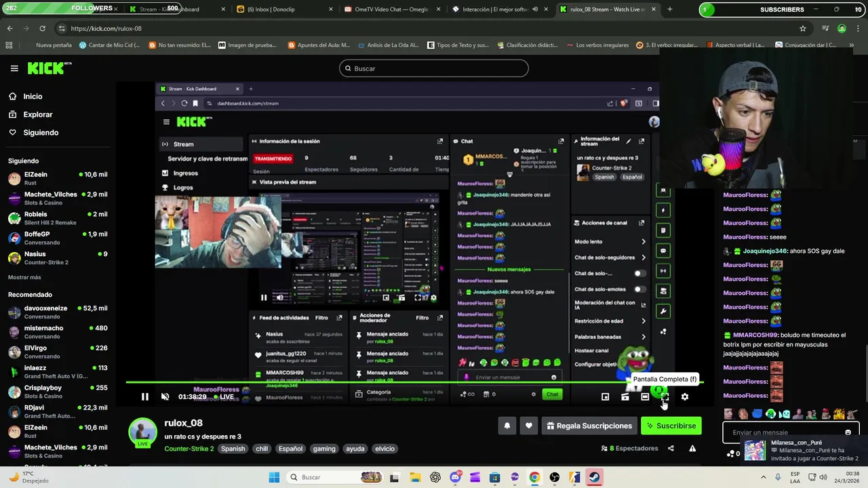This screenshot has height=488, width=868.
Task: Select the Spanish tag
Action: (233, 449)
